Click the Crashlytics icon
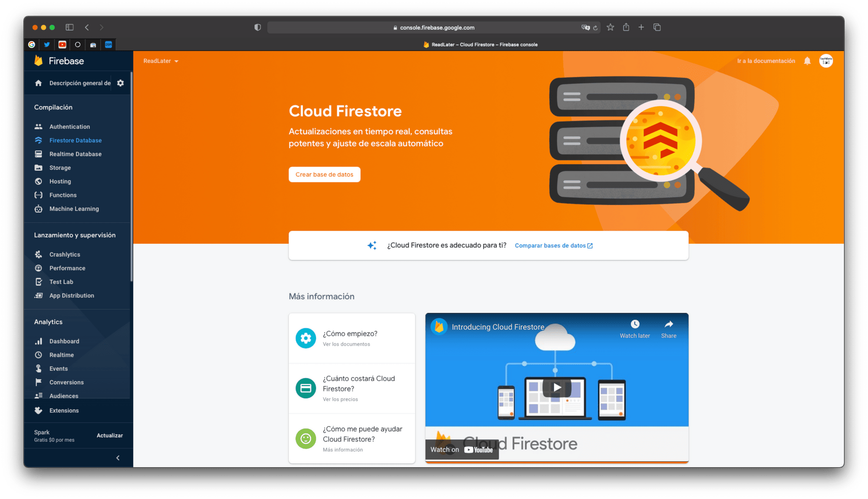This screenshot has width=868, height=499. [x=38, y=254]
